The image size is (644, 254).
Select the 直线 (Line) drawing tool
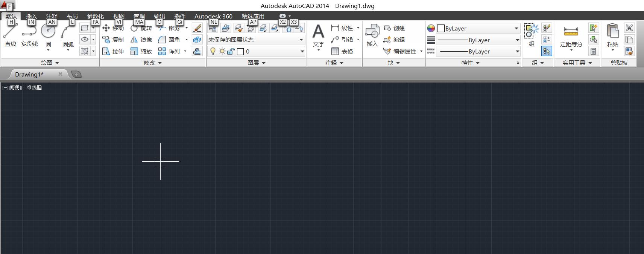click(10, 35)
